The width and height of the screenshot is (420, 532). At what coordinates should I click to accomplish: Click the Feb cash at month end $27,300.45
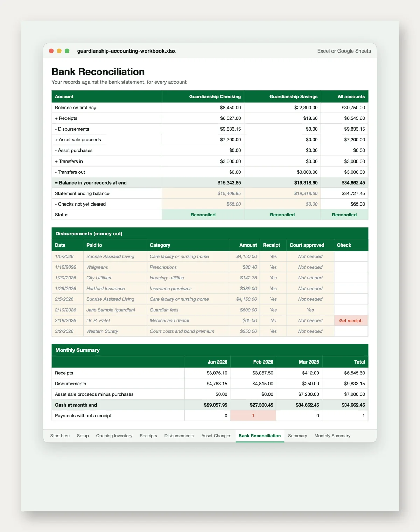253,405
